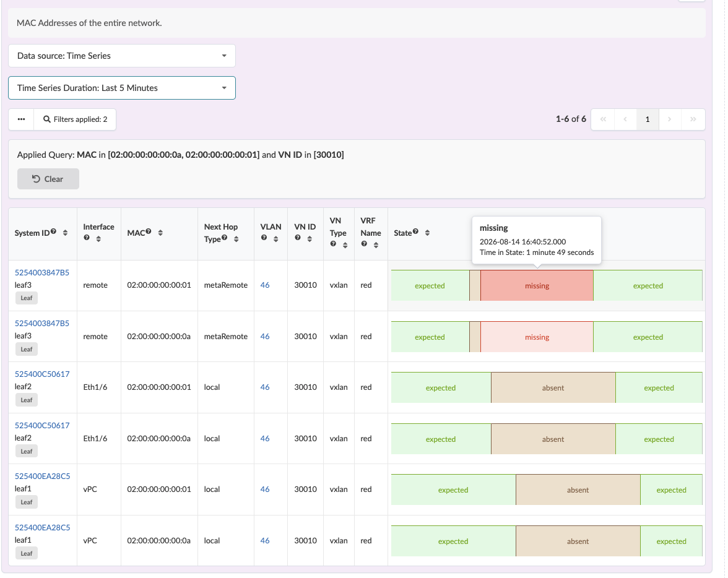Sort table by VN Type

[x=345, y=246]
